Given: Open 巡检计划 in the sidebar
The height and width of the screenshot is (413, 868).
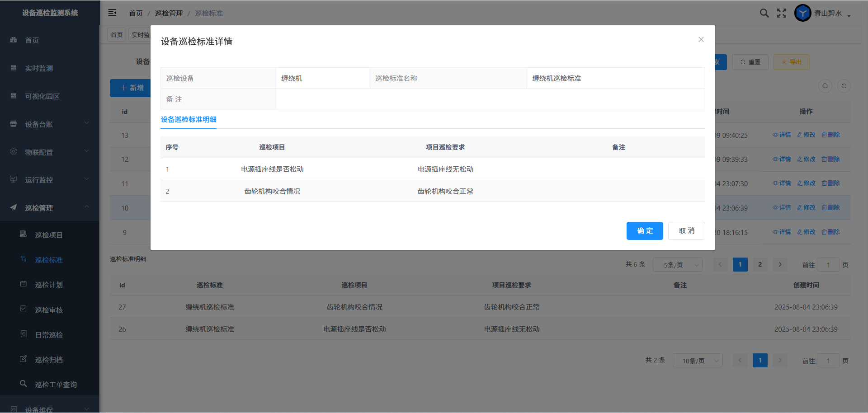Looking at the screenshot, I should click(49, 285).
